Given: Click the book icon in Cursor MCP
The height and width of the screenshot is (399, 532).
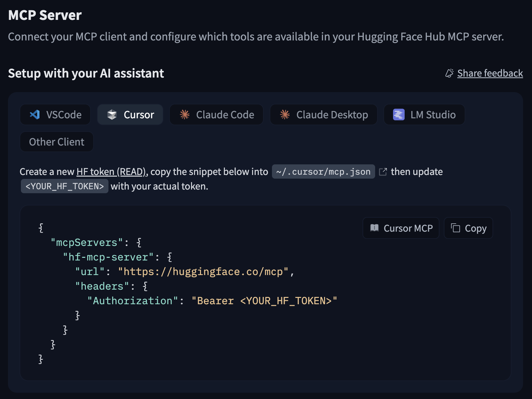Looking at the screenshot, I should [x=374, y=228].
